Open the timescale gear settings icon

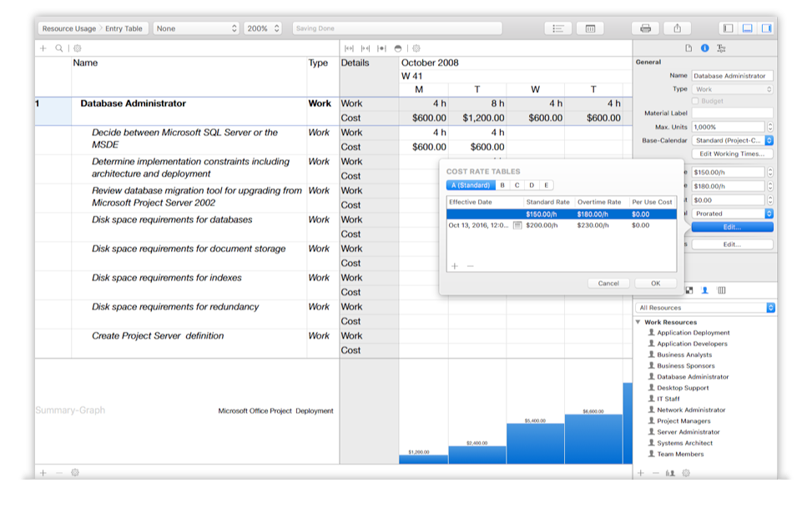pos(416,48)
